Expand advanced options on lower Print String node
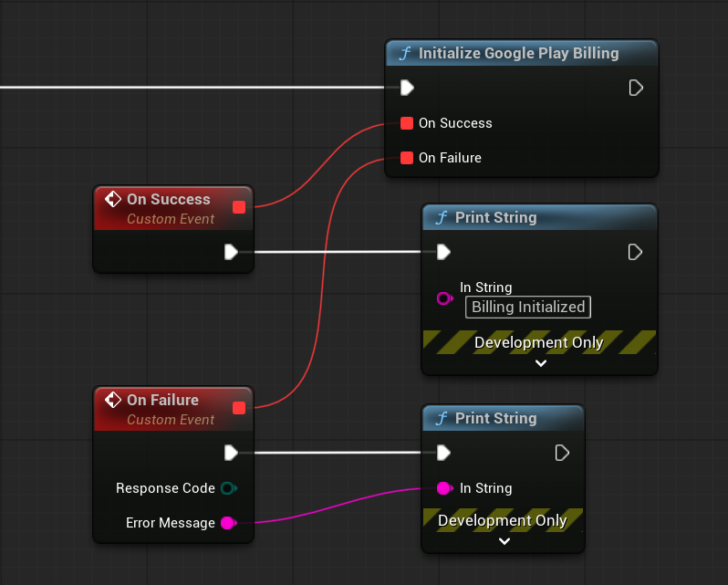The image size is (728, 585). click(504, 541)
